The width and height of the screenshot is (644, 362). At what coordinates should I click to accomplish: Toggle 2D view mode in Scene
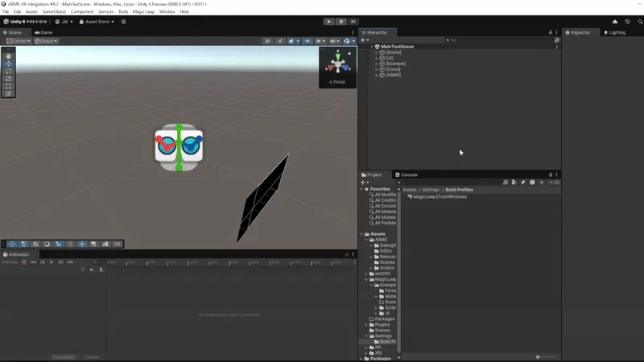coord(267,41)
